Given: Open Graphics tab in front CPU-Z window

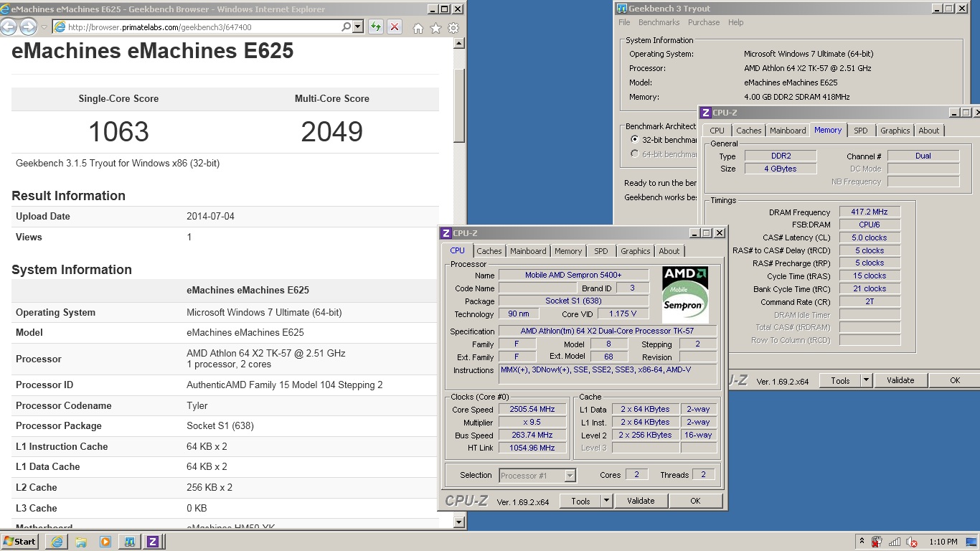Looking at the screenshot, I should [x=635, y=251].
